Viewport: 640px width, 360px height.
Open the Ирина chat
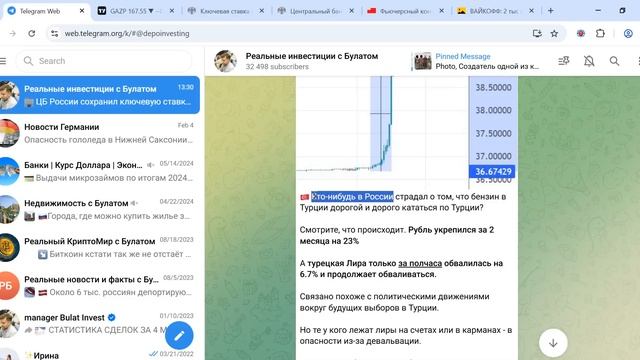[x=100, y=354]
